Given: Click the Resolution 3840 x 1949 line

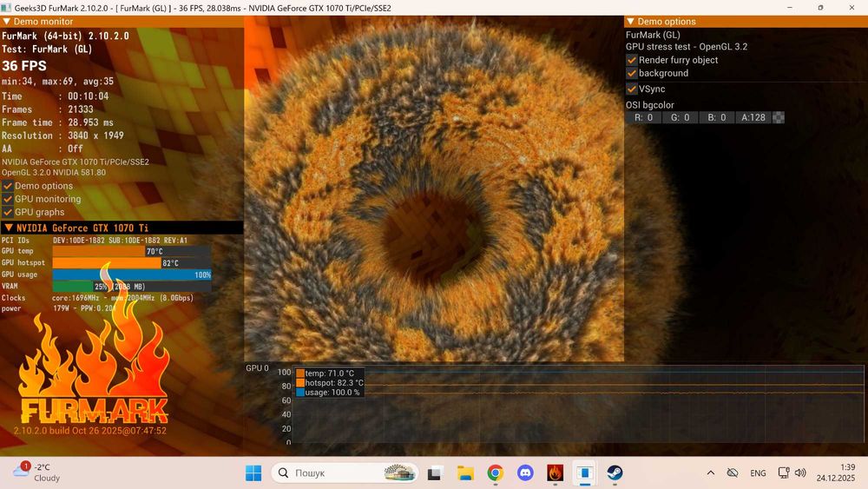Looking at the screenshot, I should 62,135.
